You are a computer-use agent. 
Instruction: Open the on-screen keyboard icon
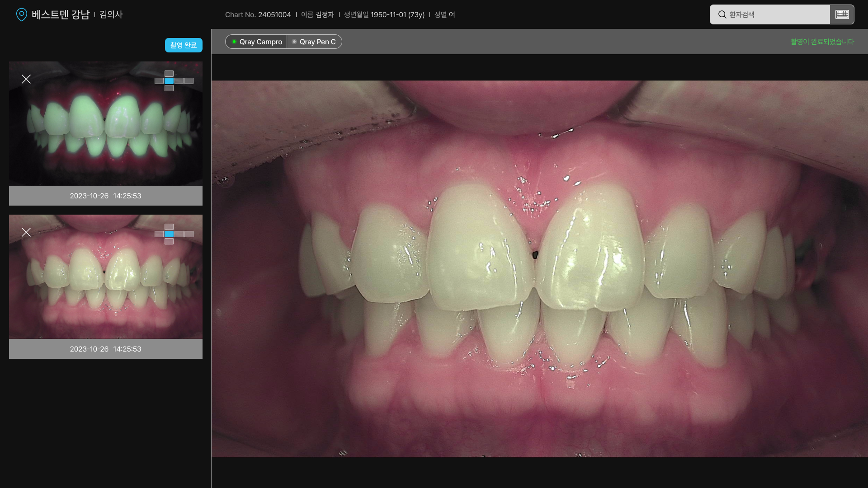842,14
